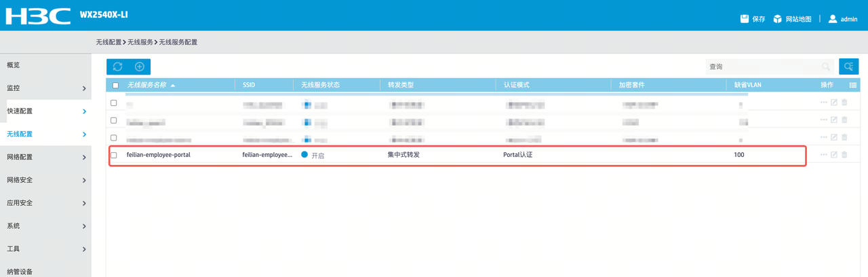Click the VLAN value 100
The height and width of the screenshot is (277, 868).
[x=739, y=155]
